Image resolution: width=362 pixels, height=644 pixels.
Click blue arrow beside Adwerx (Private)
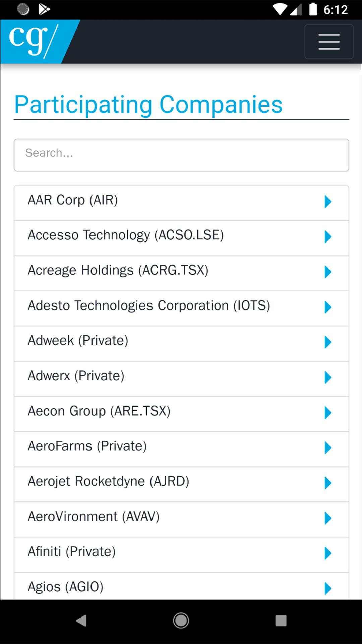click(x=328, y=378)
